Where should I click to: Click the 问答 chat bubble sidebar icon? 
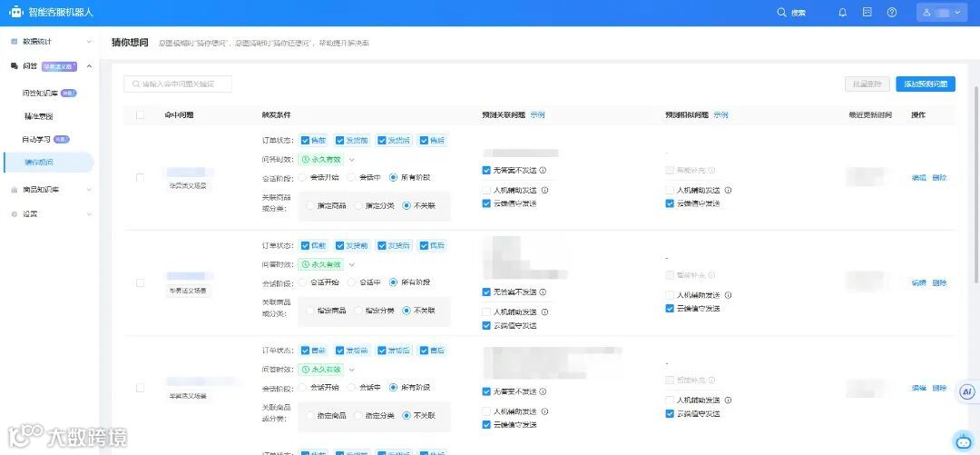15,65
